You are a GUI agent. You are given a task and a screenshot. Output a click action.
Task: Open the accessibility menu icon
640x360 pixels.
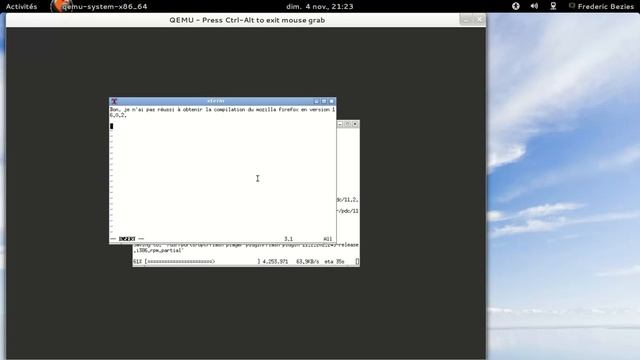pos(516,6)
